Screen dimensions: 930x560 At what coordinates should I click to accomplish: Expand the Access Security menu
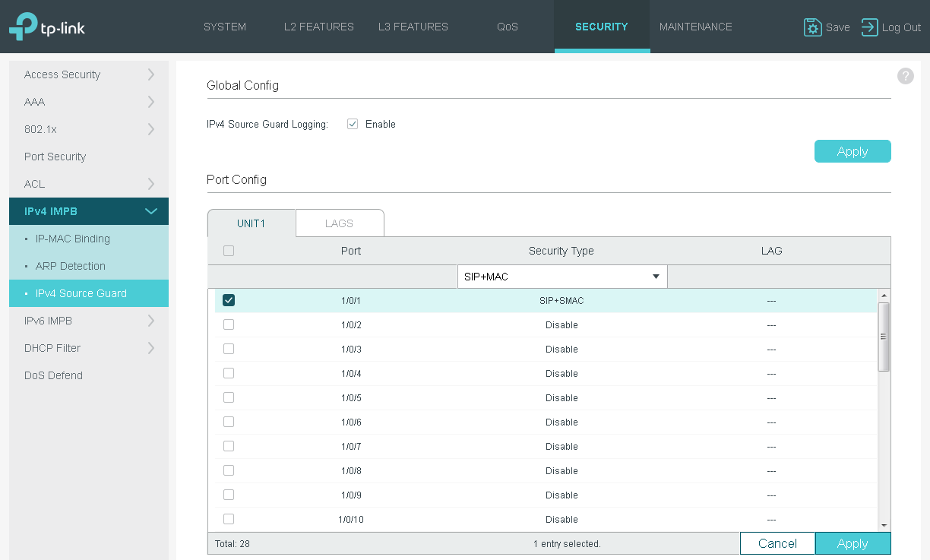pyautogui.click(x=89, y=74)
